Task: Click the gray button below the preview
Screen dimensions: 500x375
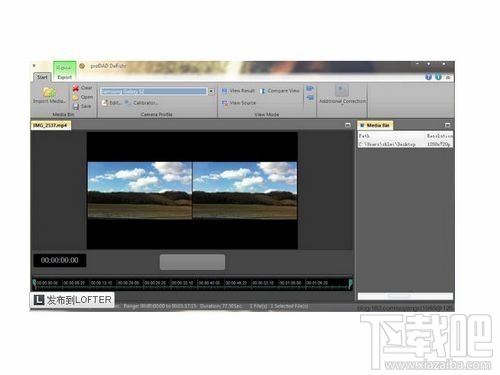Action: pyautogui.click(x=192, y=262)
